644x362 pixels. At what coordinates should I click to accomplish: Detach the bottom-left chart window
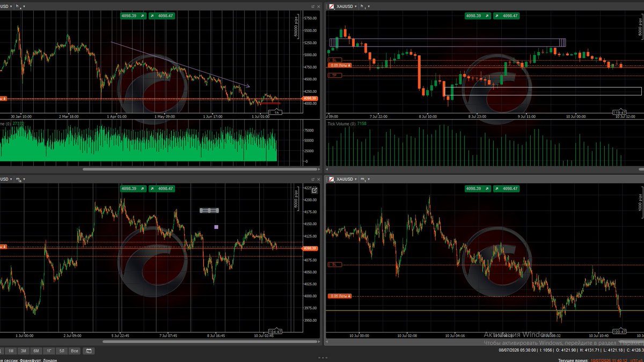(312, 179)
